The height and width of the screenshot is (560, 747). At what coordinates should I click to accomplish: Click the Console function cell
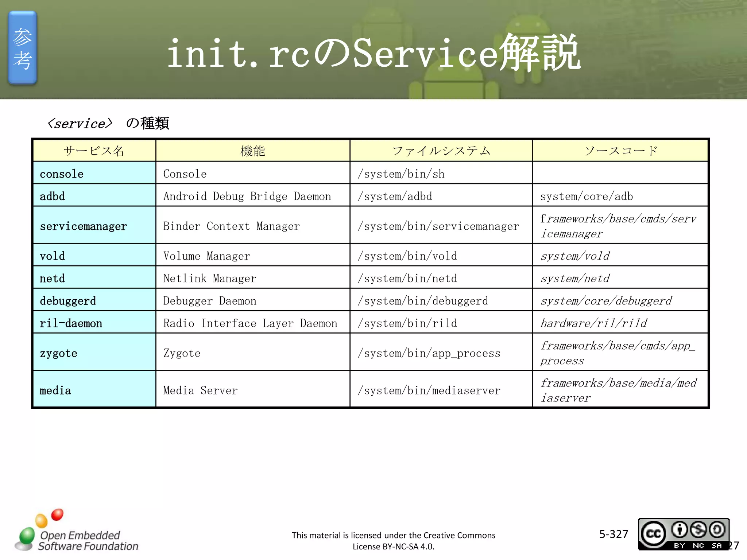point(253,173)
